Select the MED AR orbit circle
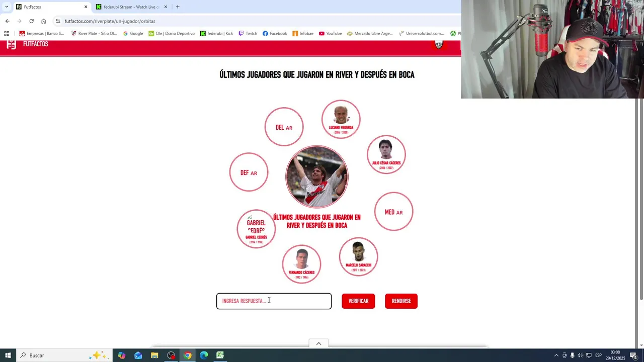 coord(393,212)
